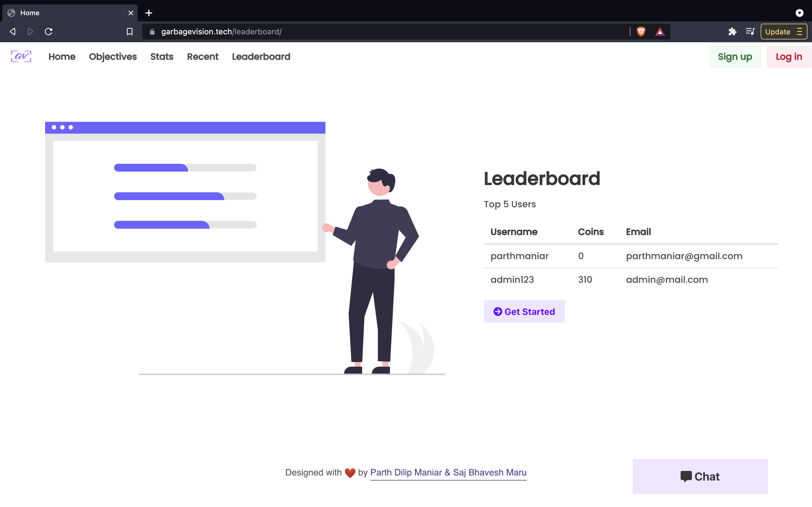View site info via lock icon
This screenshot has width=812, height=507.
[152, 32]
